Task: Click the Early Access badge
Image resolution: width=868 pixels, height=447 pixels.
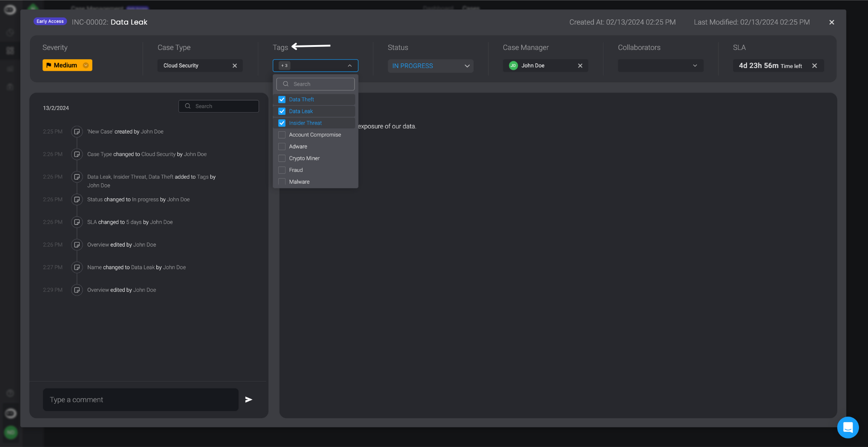Action: tap(50, 21)
